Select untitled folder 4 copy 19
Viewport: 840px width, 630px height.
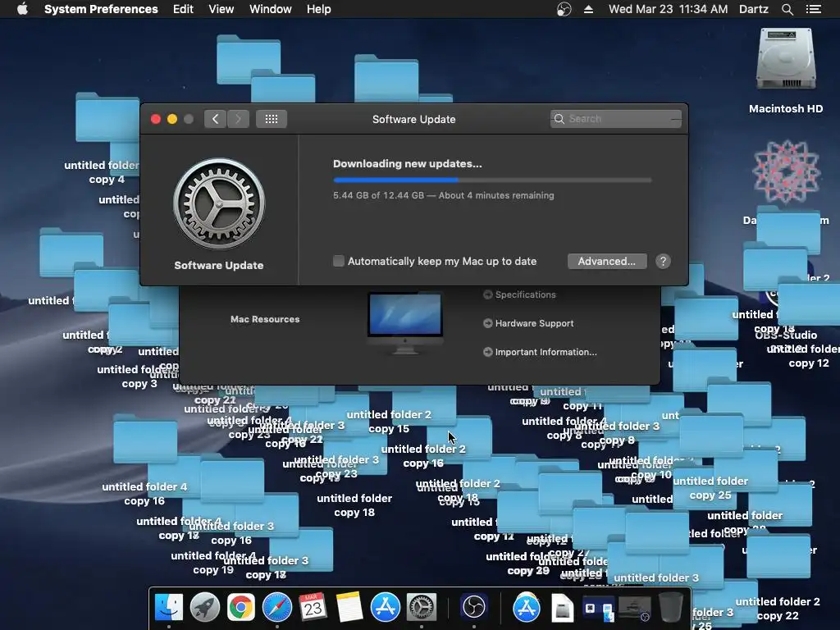(x=213, y=563)
